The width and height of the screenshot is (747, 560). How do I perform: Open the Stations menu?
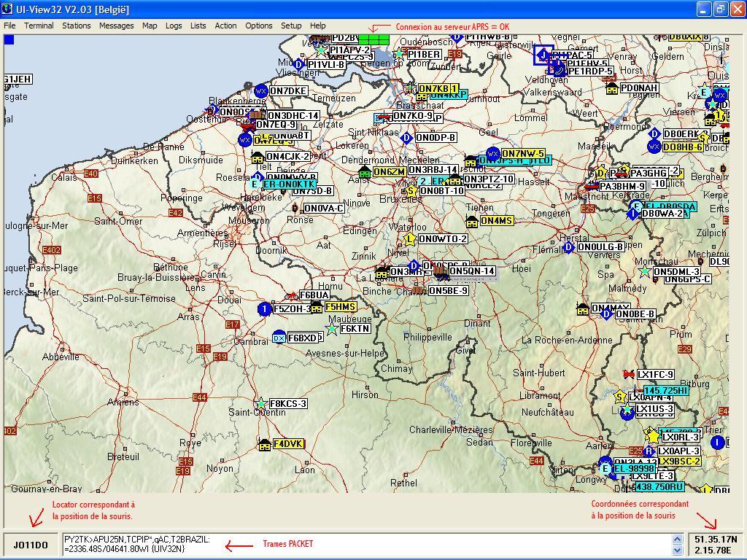pos(76,26)
